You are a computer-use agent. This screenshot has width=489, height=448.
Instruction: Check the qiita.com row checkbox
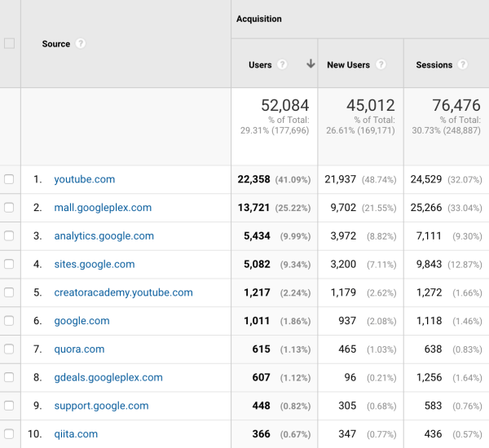tap(9, 433)
